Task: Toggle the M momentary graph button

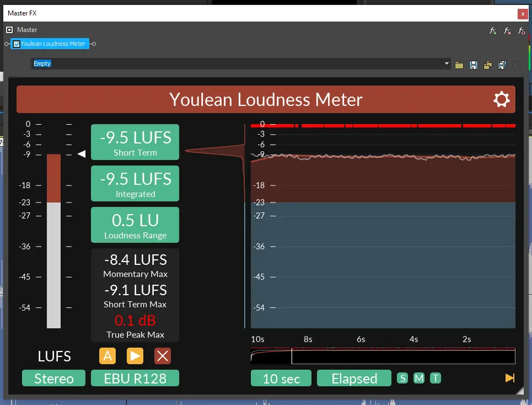Action: [419, 378]
